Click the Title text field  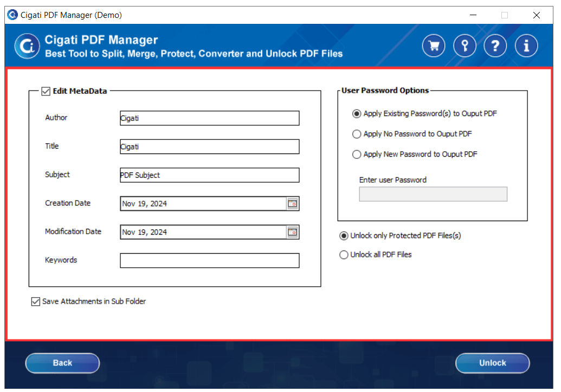pos(210,147)
